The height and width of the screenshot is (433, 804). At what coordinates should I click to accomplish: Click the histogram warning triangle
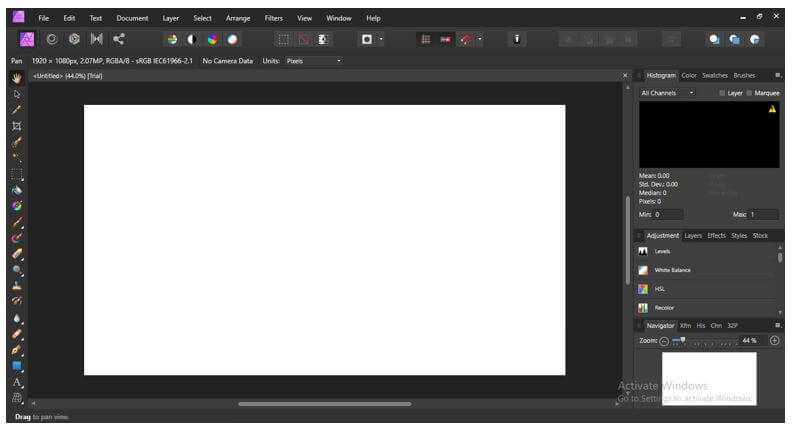tap(772, 109)
